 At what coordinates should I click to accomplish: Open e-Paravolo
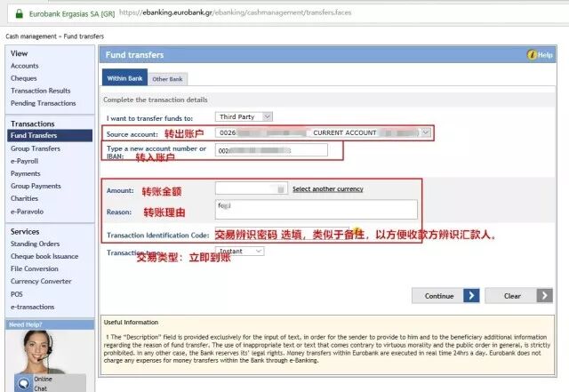[x=27, y=212]
